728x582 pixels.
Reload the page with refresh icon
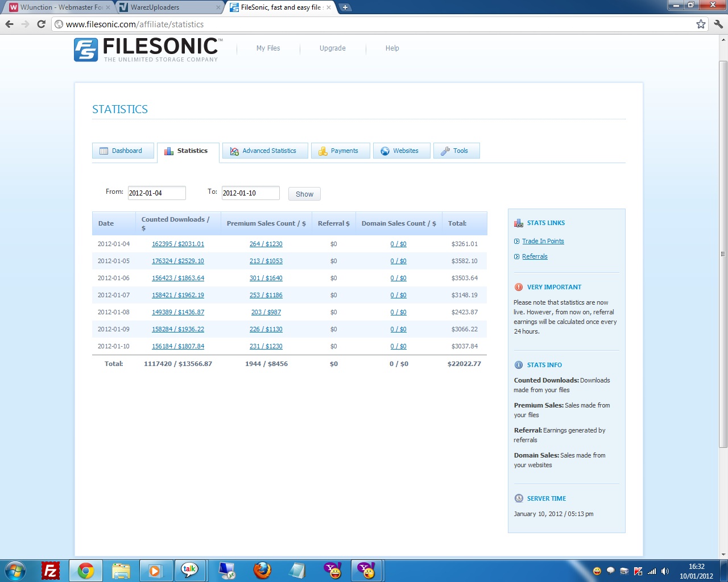pyautogui.click(x=41, y=24)
